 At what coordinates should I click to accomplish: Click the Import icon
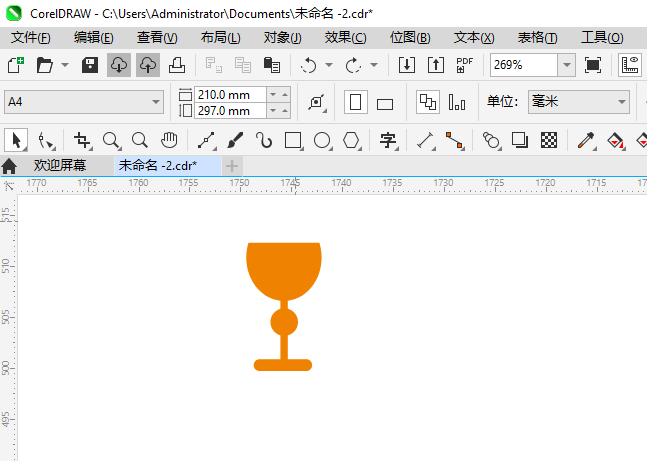pos(407,65)
